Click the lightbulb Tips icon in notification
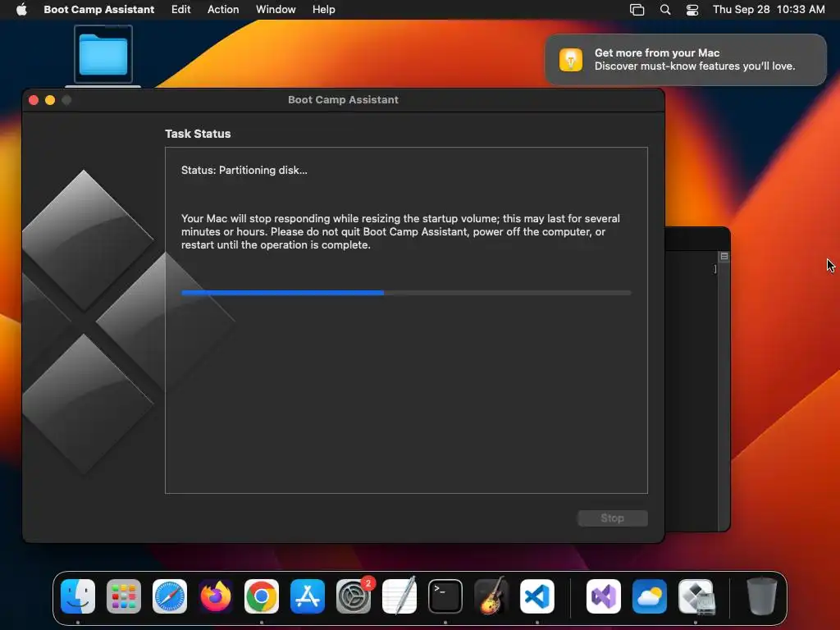 571,59
